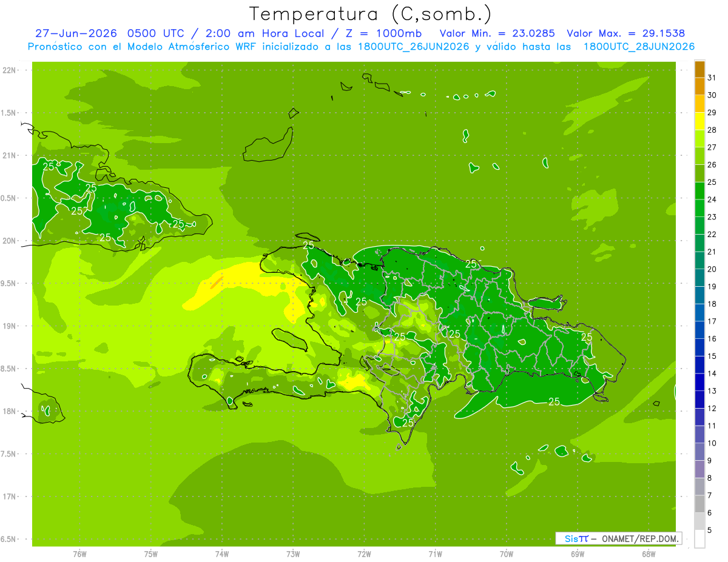Click the color bar label '25'
The height and width of the screenshot is (562, 728).
[712, 182]
